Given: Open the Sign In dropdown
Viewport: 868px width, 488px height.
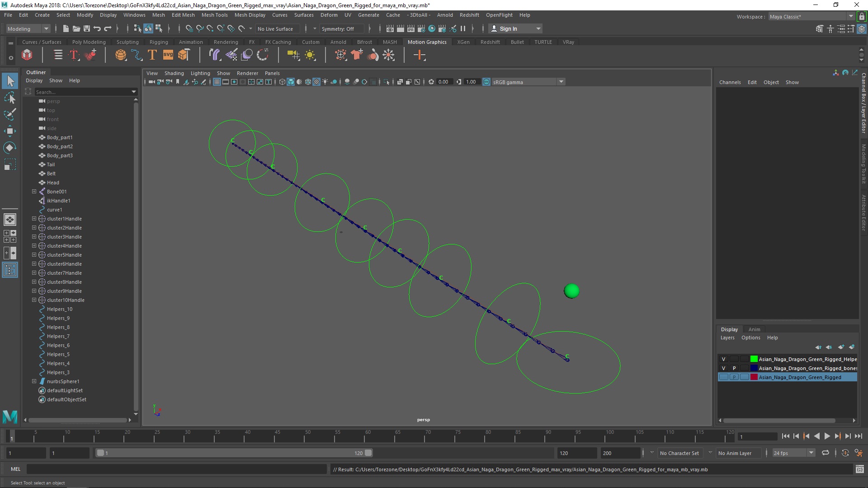Looking at the screenshot, I should coord(515,28).
